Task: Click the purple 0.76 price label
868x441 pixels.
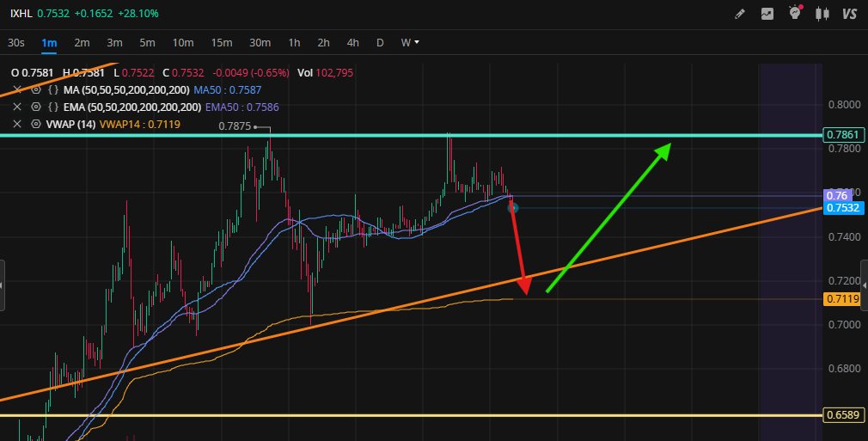Action: point(837,195)
